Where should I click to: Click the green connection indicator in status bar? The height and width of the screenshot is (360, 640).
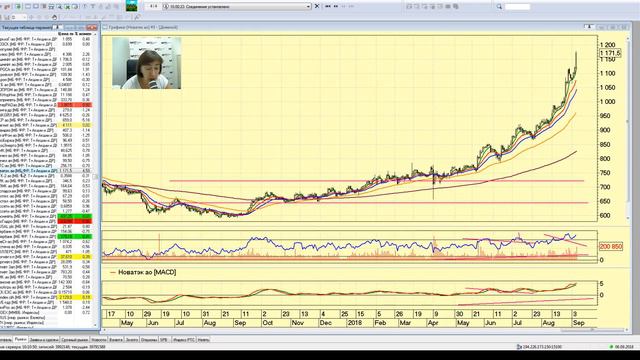(611, 347)
